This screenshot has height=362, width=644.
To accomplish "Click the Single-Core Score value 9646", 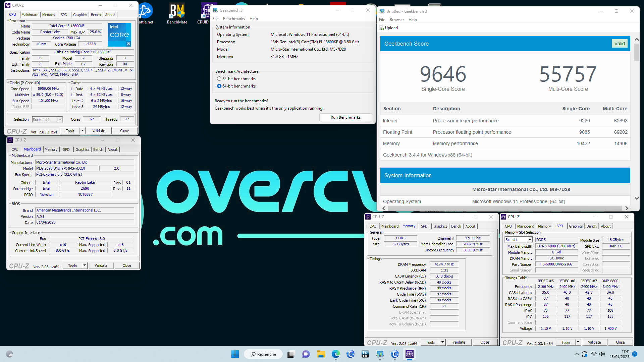I will [443, 74].
